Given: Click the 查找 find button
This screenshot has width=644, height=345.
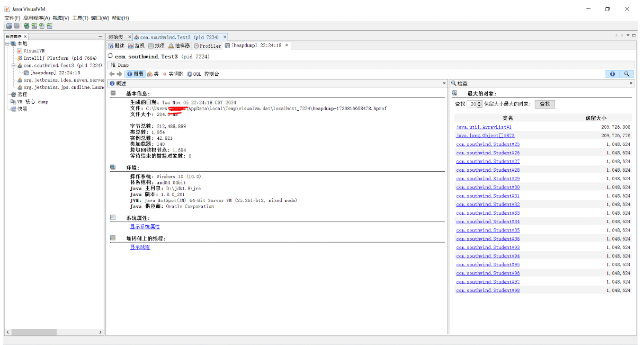Looking at the screenshot, I should tap(545, 104).
